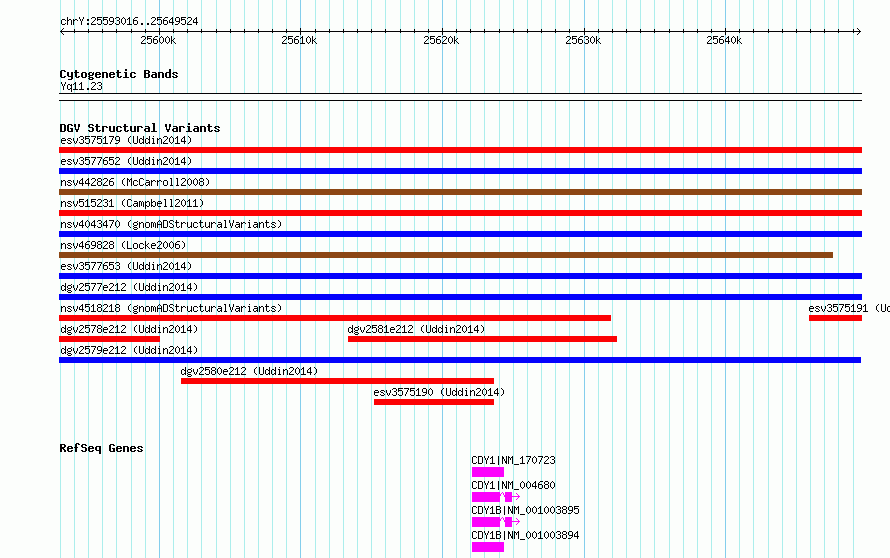Click the Yq11.23 band label
The image size is (890, 558).
(81, 86)
